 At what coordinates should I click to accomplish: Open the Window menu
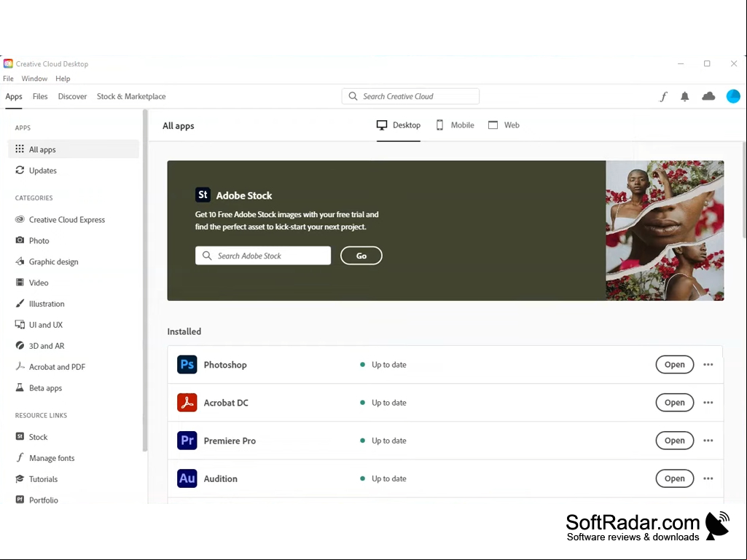click(x=34, y=79)
